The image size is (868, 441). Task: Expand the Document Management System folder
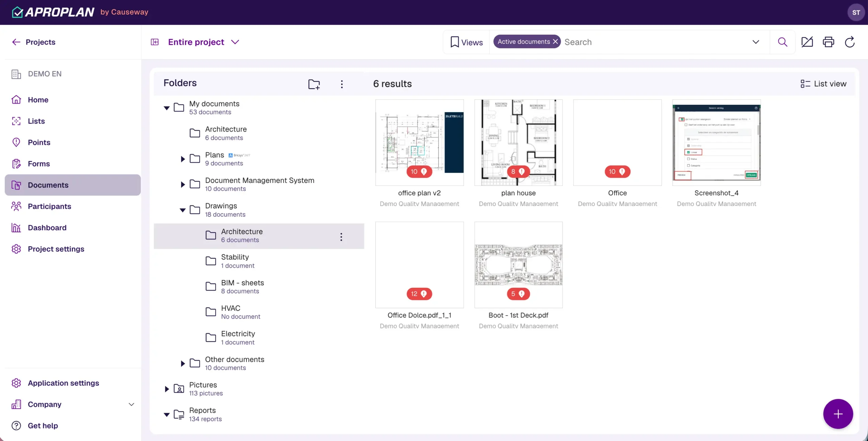click(182, 185)
